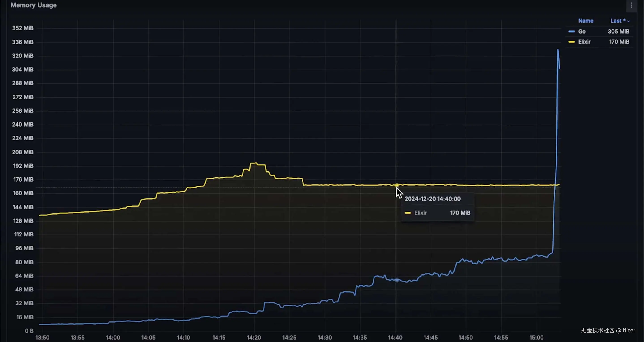This screenshot has width=644, height=342.
Task: Click the yellow Elixir data point at 14:40
Action: tap(397, 185)
